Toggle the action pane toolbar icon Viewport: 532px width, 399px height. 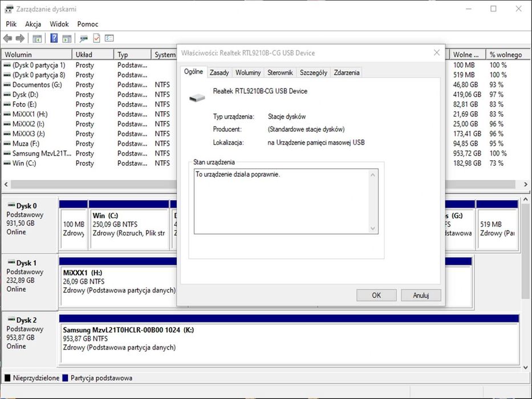67,39
